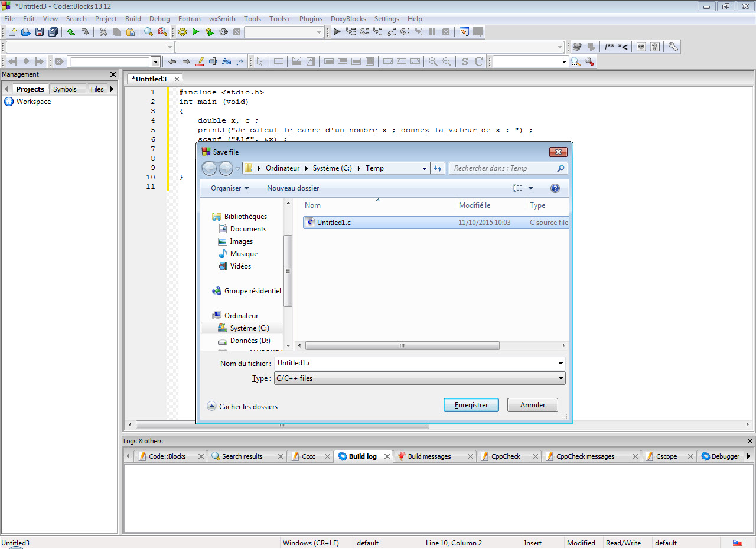The height and width of the screenshot is (549, 756).
Task: Click the Find magnifier icon
Action: click(x=148, y=32)
